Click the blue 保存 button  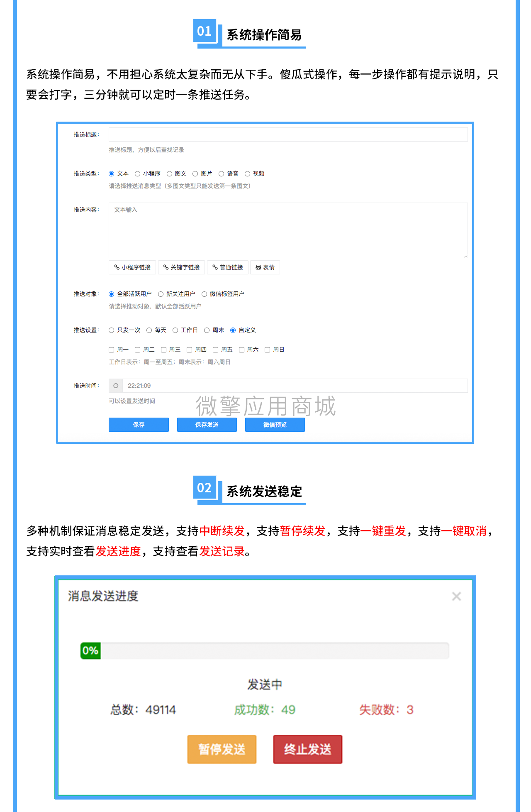click(x=139, y=425)
